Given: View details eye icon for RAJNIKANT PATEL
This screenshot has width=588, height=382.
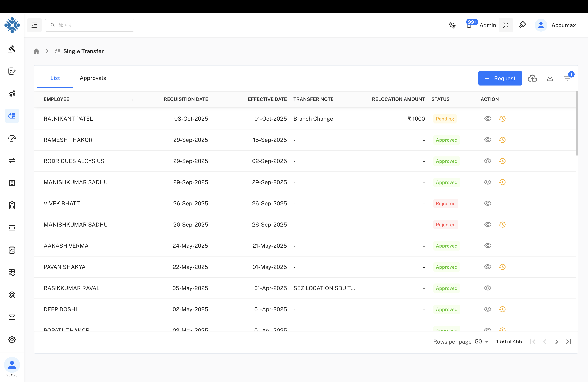Looking at the screenshot, I should coord(488,119).
